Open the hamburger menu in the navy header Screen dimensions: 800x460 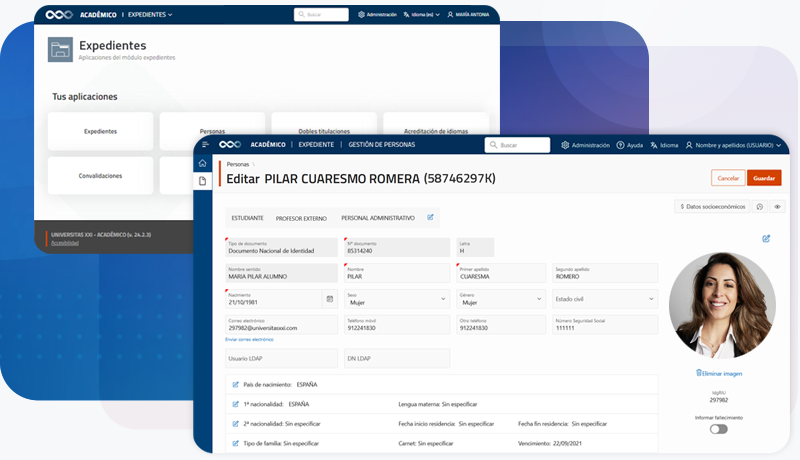tap(205, 145)
